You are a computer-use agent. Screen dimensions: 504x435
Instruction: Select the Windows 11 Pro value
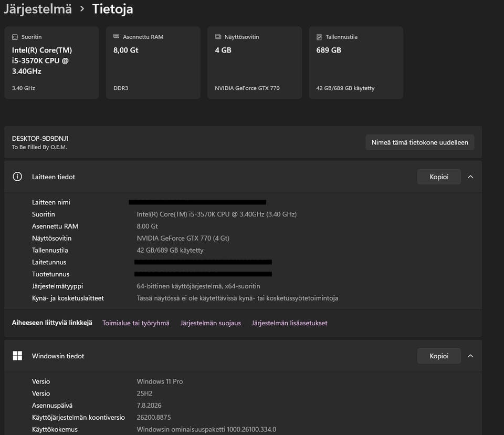click(160, 381)
